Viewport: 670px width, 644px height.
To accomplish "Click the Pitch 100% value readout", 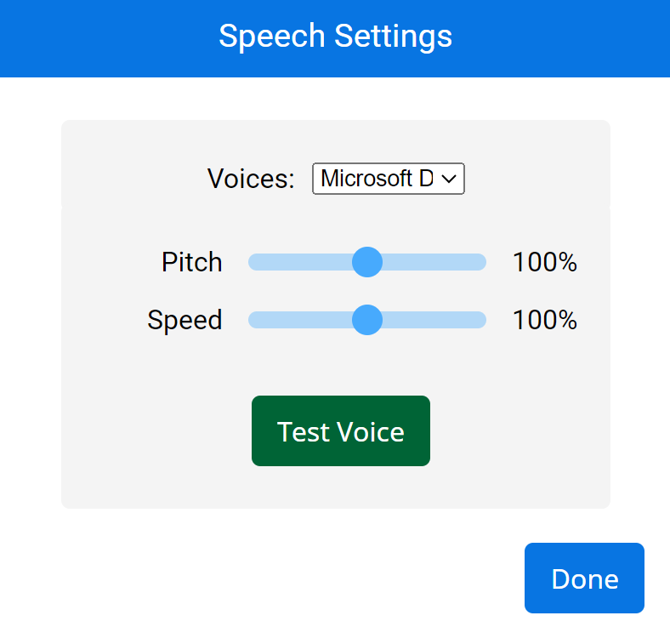I will coord(544,262).
